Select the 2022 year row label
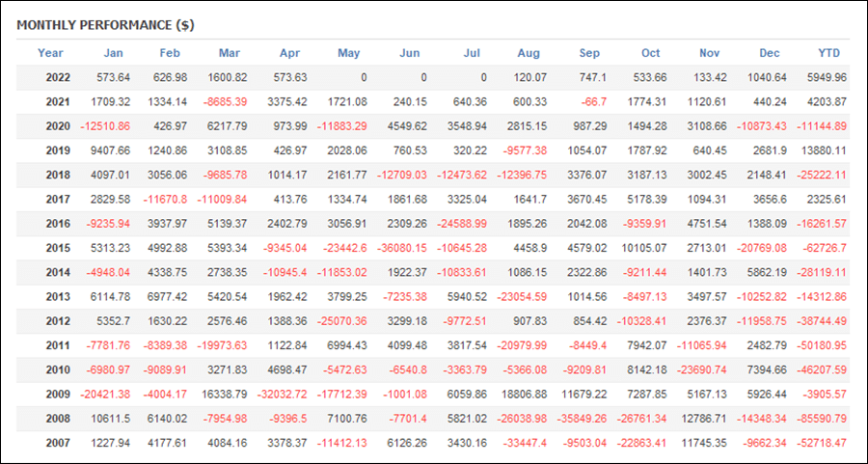 coord(58,77)
